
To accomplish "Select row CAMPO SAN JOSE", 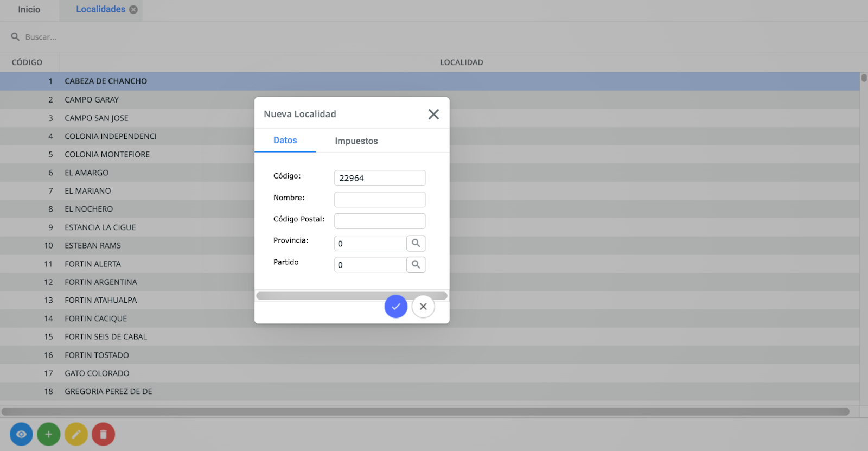I will [x=430, y=118].
